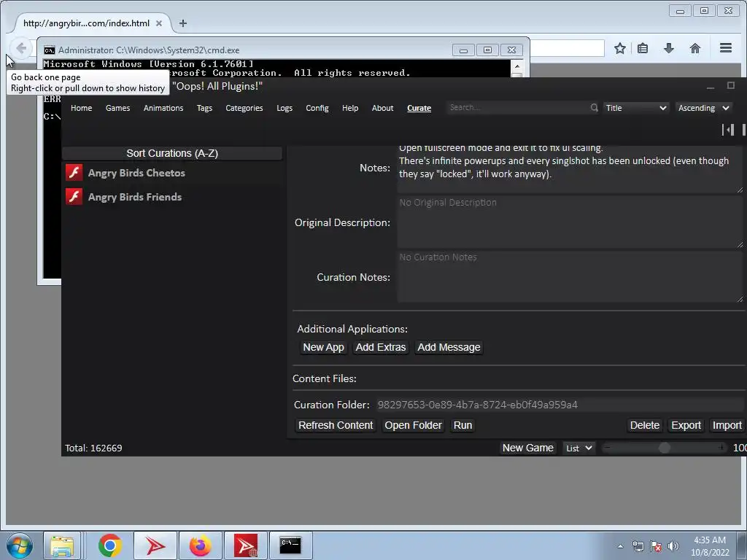
Task: Open the Windows Start menu
Action: tap(20, 545)
